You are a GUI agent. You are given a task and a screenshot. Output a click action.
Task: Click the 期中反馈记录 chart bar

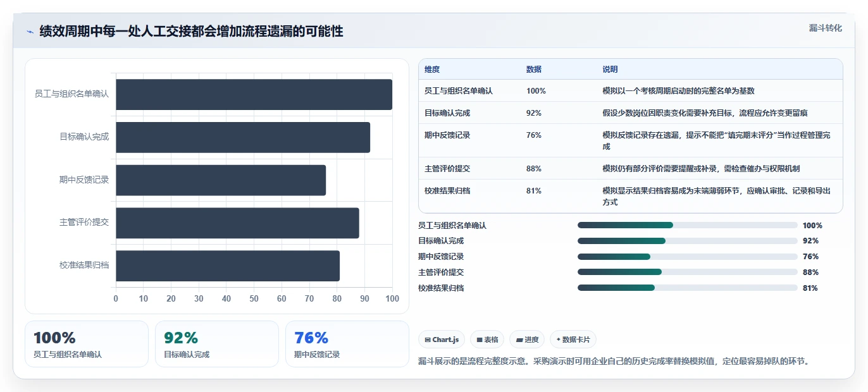coord(221,180)
